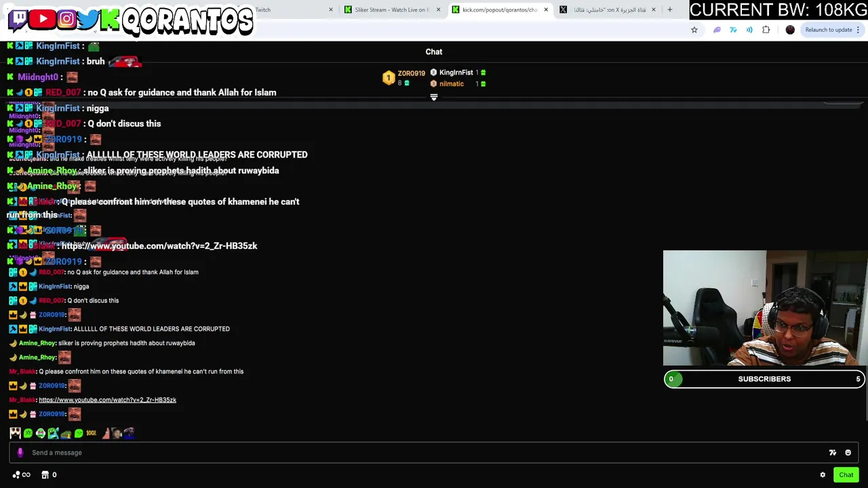Switch to the kick.com popout chat tab
The image size is (868, 488).
pyautogui.click(x=499, y=10)
